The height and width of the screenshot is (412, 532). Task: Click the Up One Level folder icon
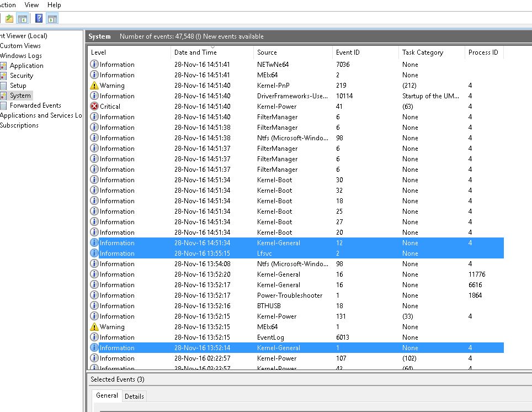click(x=9, y=19)
